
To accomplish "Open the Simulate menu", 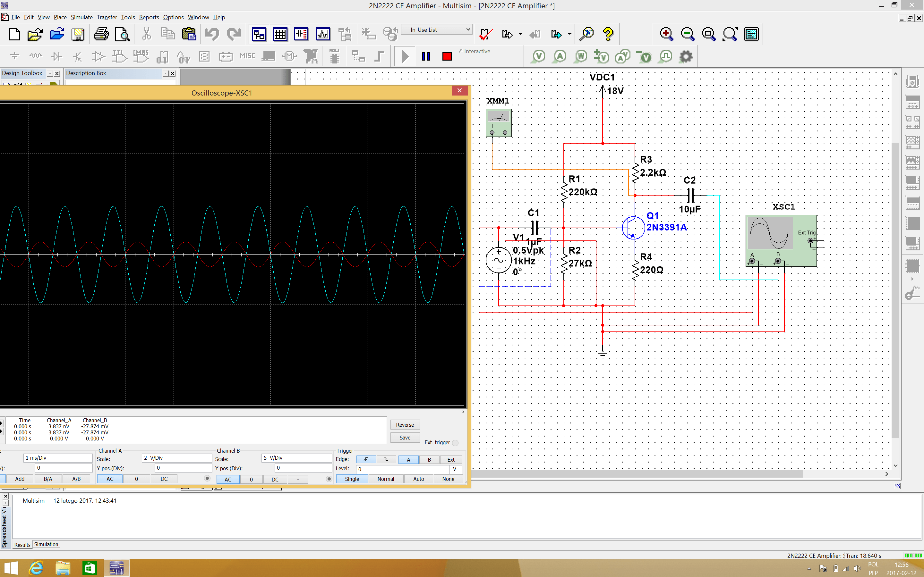I will tap(81, 17).
